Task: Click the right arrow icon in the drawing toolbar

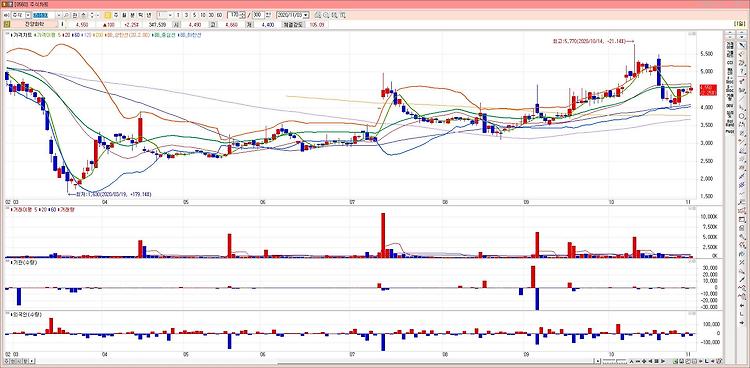Action: click(742, 322)
